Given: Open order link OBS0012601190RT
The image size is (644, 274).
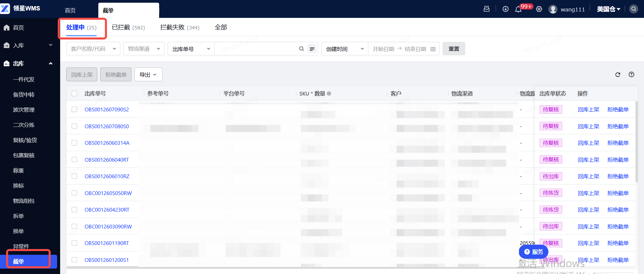Looking at the screenshot, I should 107,243.
